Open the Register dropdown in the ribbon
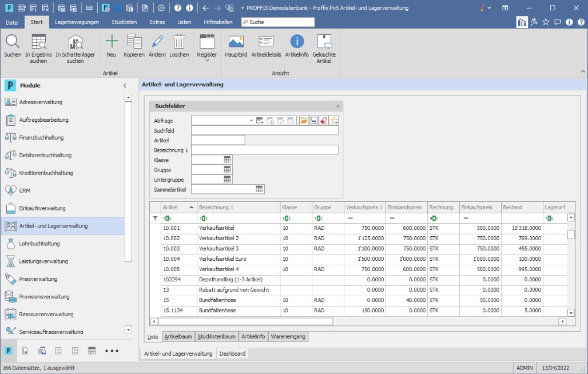This screenshot has height=374, width=588. tap(206, 47)
